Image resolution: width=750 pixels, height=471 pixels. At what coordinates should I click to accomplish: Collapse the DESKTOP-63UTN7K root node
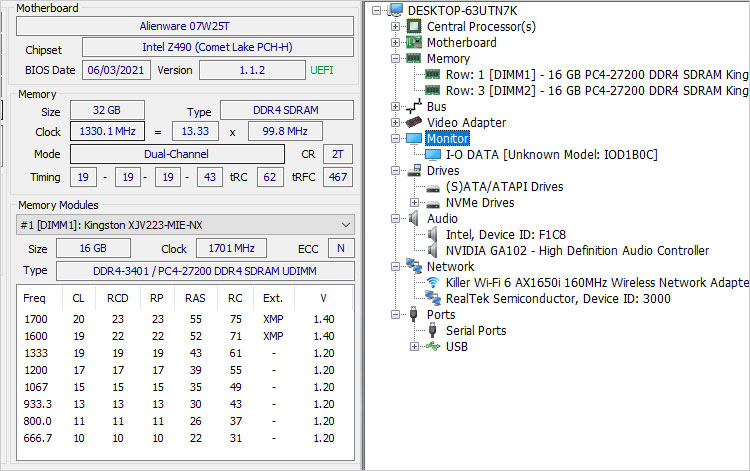[376, 10]
